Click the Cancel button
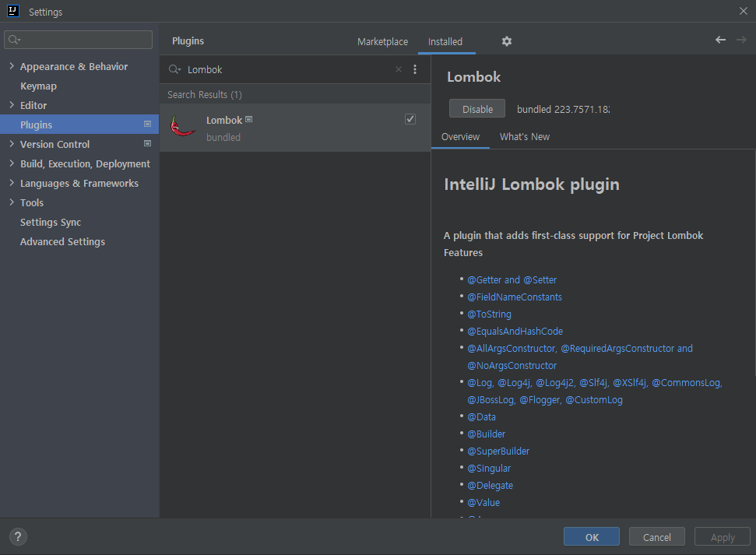 tap(656, 537)
